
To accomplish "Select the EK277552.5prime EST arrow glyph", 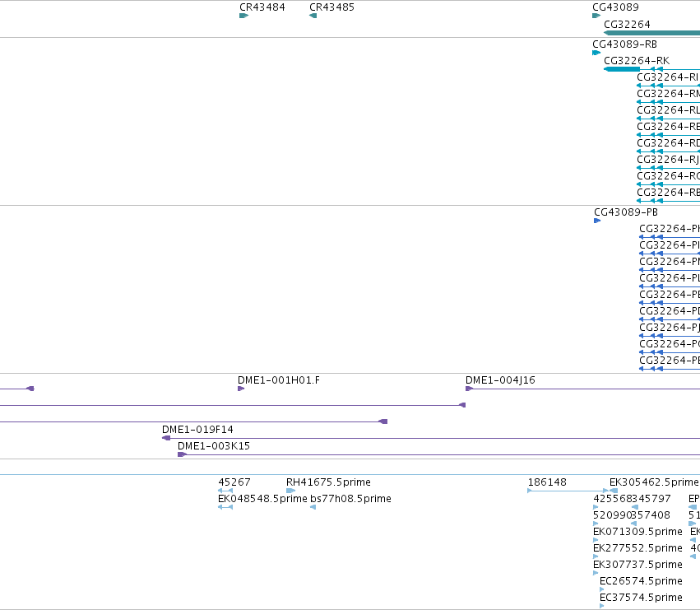I will [x=596, y=556].
